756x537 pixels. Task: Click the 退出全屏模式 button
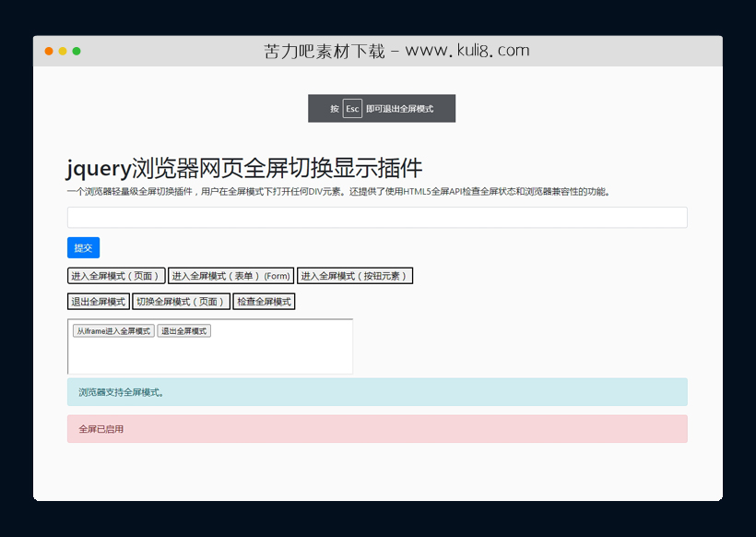tap(99, 301)
